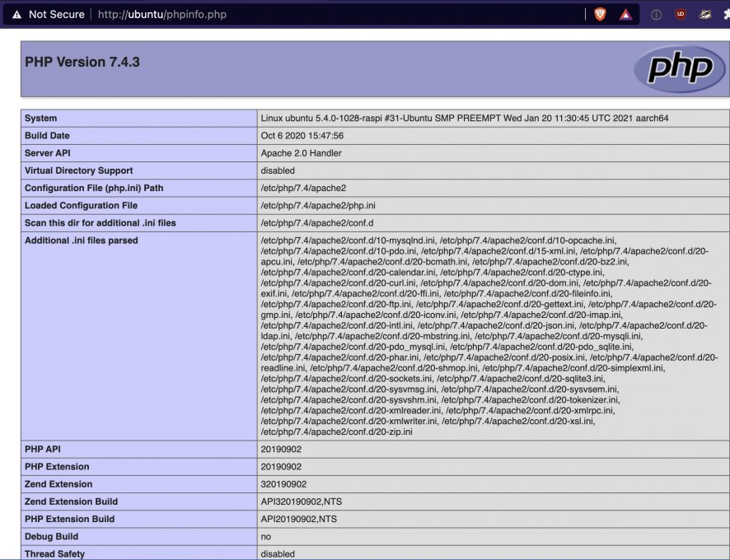The width and height of the screenshot is (730, 560).
Task: Click the "Zend Extension" row label
Action: pos(58,484)
